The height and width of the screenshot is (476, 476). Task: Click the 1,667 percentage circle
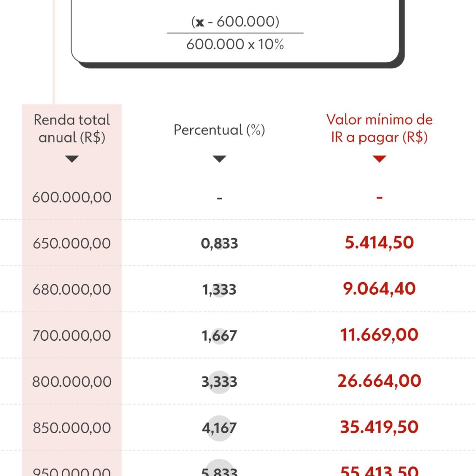[x=219, y=336]
